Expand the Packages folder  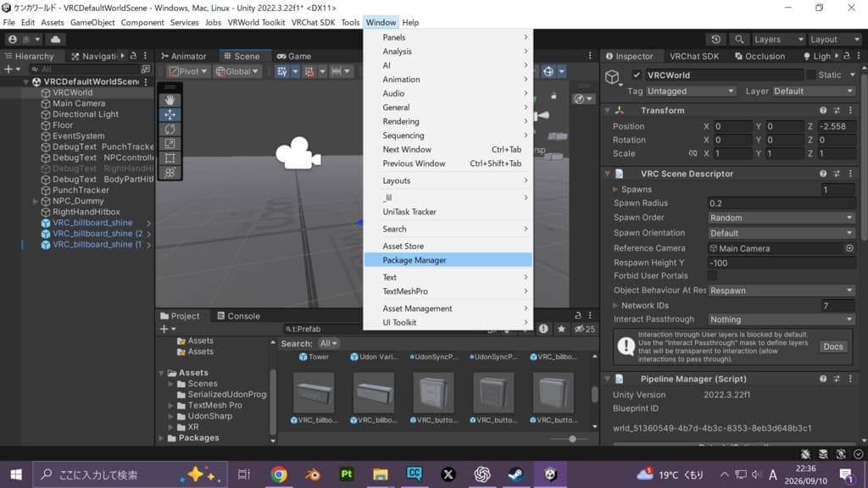point(162,438)
